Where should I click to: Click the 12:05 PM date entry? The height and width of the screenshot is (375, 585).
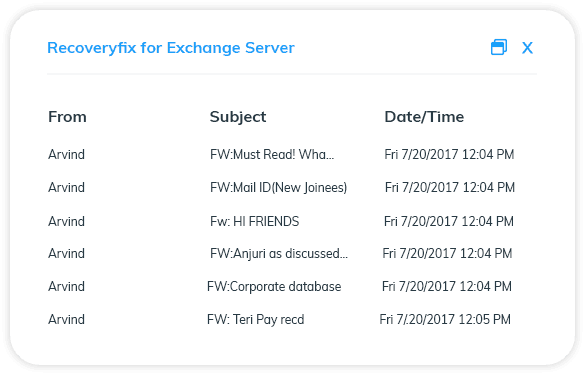(445, 319)
